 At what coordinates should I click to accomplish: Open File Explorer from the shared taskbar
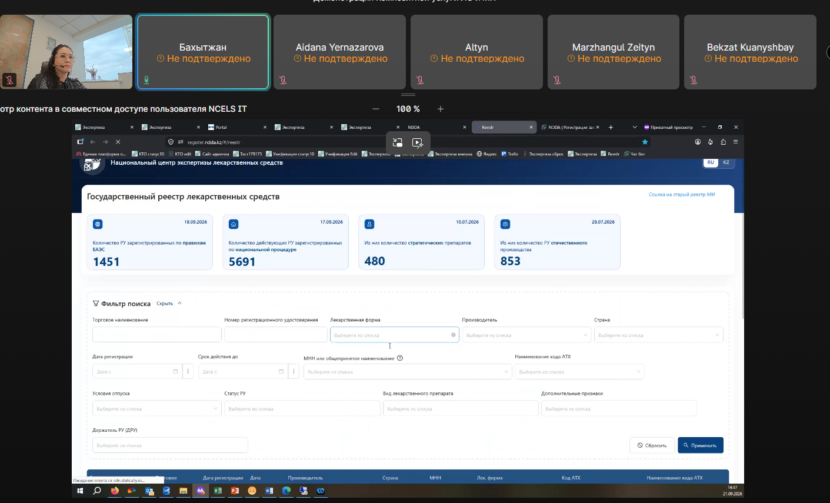tap(183, 491)
